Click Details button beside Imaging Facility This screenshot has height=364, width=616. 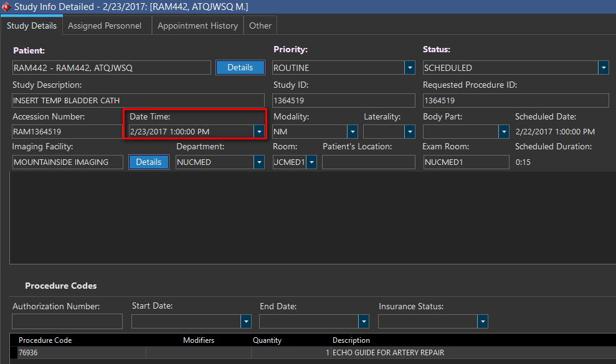[149, 162]
